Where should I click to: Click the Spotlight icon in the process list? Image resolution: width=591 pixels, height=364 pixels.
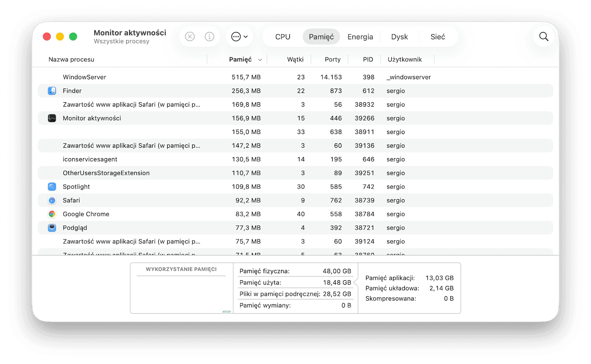(52, 186)
